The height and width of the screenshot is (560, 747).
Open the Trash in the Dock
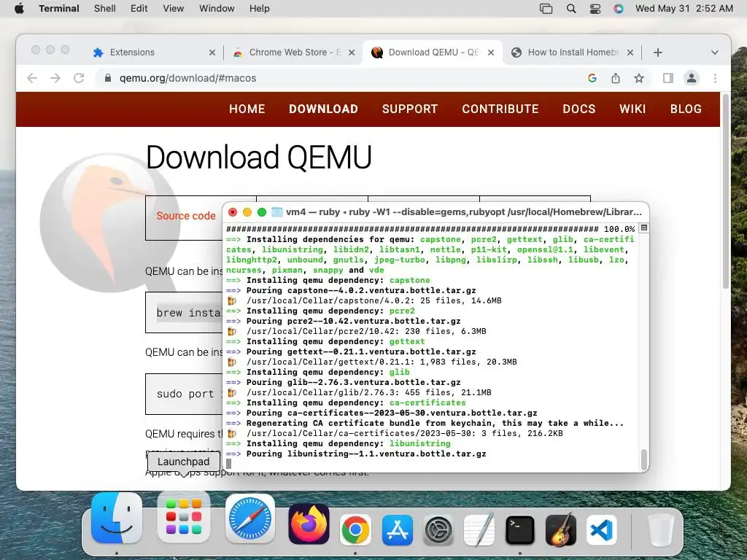click(659, 529)
